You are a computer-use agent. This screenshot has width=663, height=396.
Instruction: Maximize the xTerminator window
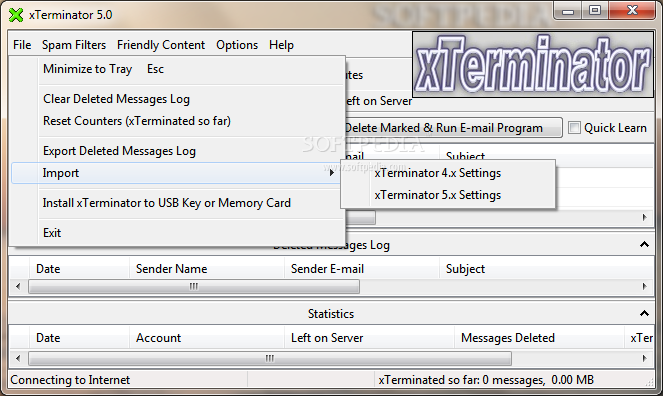pyautogui.click(x=595, y=11)
